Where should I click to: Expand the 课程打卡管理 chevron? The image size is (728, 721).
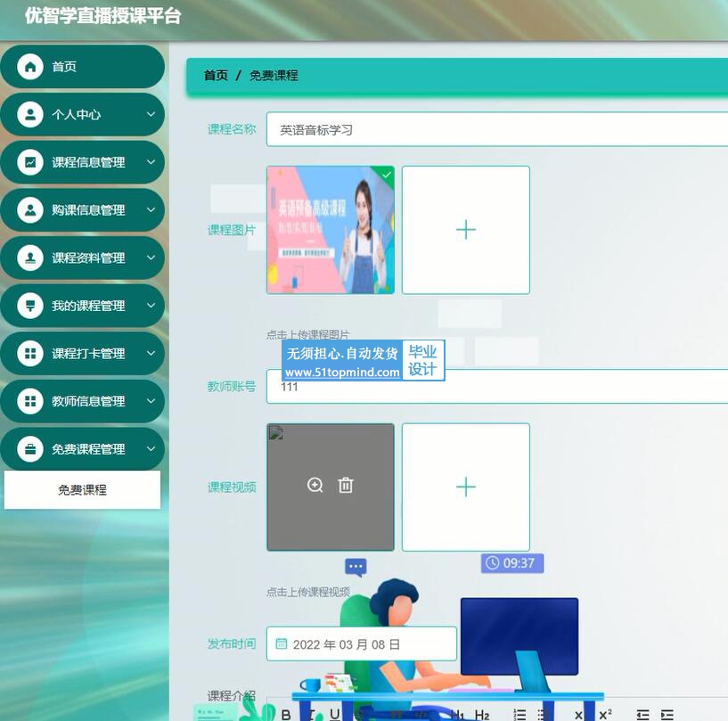[x=151, y=353]
